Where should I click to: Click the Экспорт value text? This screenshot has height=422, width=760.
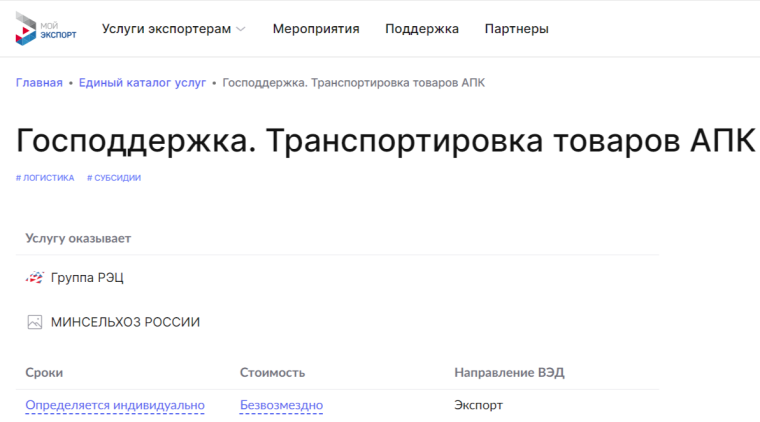(x=478, y=405)
